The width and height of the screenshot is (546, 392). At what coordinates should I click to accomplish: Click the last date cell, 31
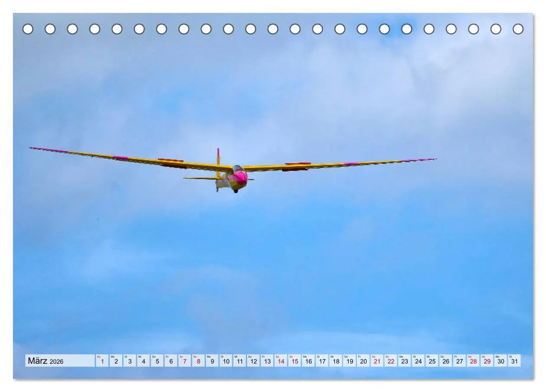(514, 361)
